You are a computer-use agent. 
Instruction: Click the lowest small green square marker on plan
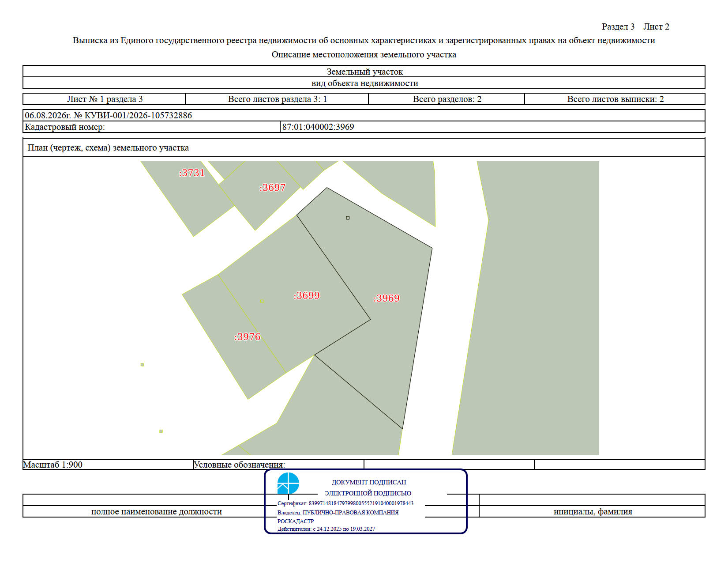point(161,431)
